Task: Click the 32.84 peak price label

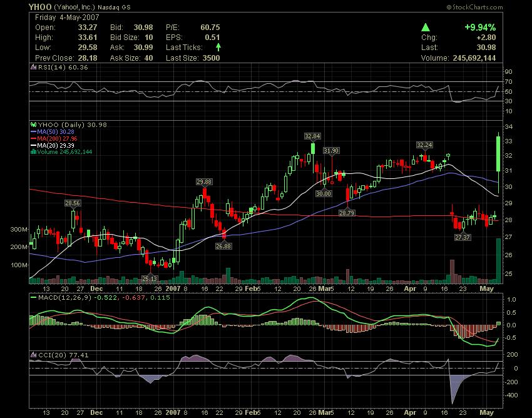Action: click(312, 136)
